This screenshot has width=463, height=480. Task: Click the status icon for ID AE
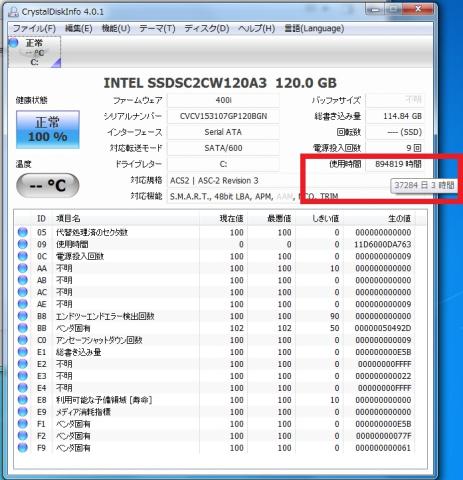point(23,304)
